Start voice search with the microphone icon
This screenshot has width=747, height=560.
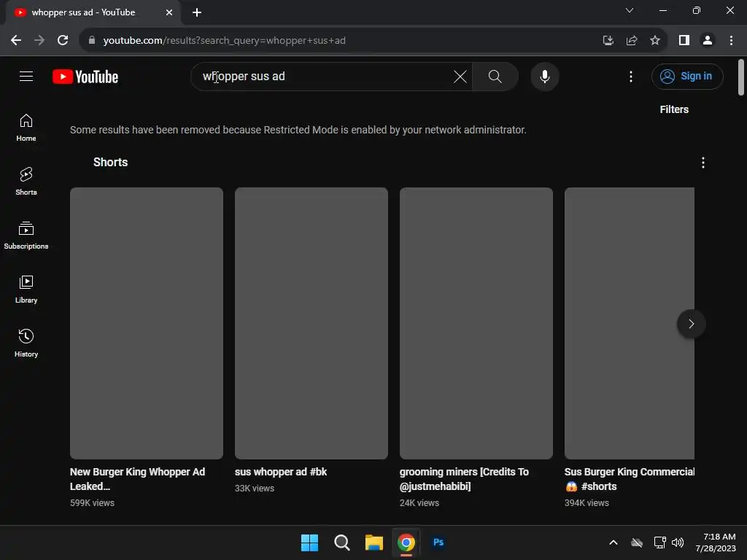[x=544, y=76]
